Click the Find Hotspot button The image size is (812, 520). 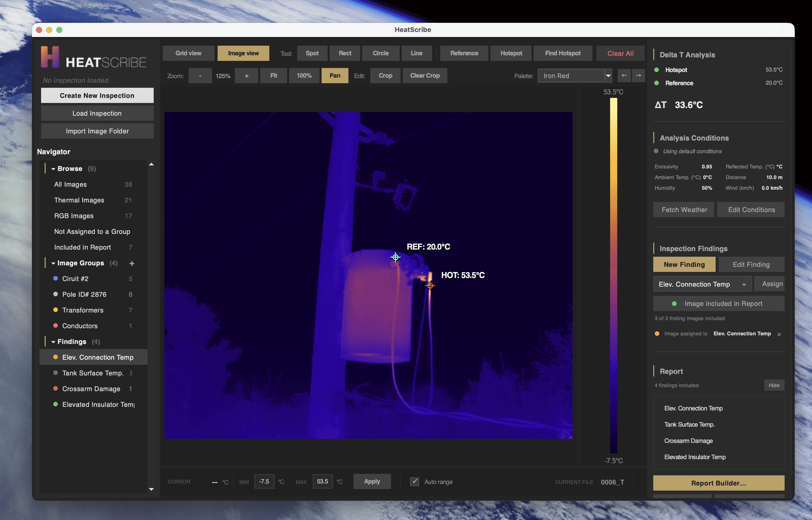point(563,53)
